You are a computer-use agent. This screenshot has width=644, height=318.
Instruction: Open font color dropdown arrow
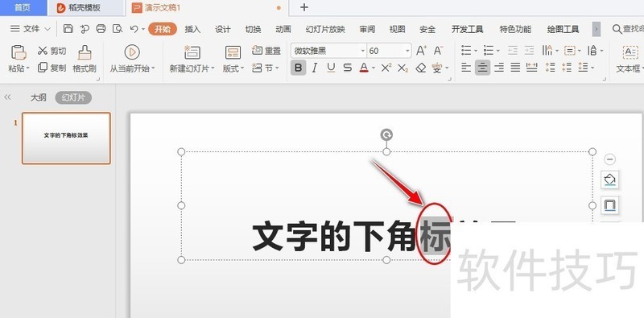pos(374,68)
